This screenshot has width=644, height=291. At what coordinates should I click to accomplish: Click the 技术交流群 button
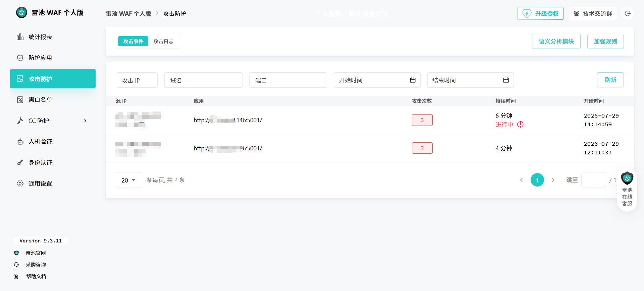[x=593, y=13]
